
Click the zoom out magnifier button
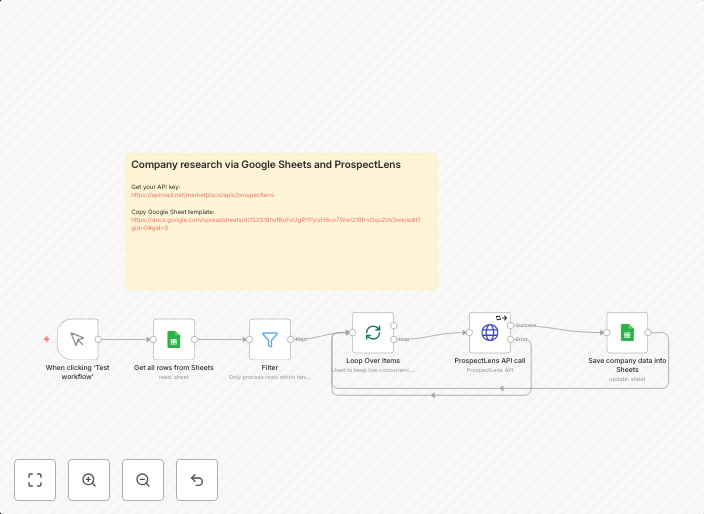coord(143,480)
